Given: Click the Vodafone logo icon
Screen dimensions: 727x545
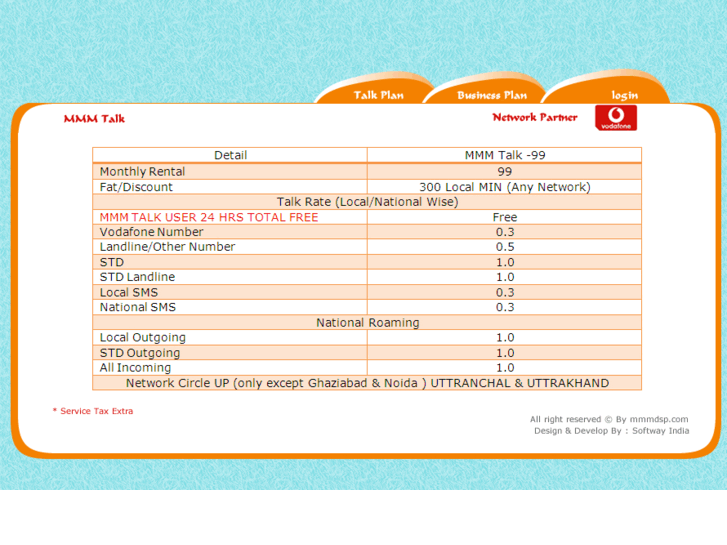Looking at the screenshot, I should 616,118.
